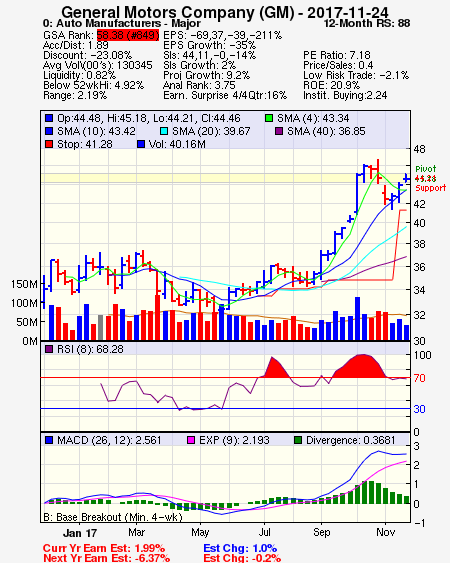The width and height of the screenshot is (450, 563).
Task: Click the Divergence: 0.3681 text
Action: tap(351, 440)
